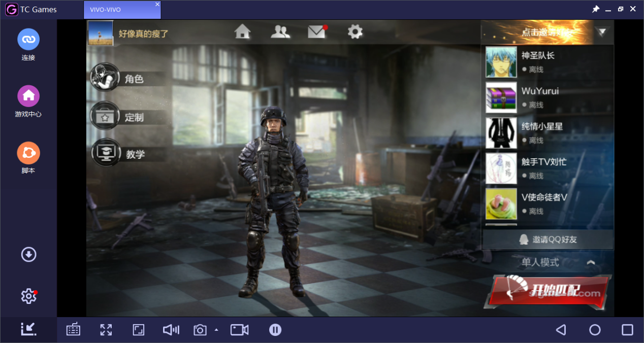The height and width of the screenshot is (343, 644).
Task: Open TC Games settings gear in sidebar
Action: [x=28, y=296]
